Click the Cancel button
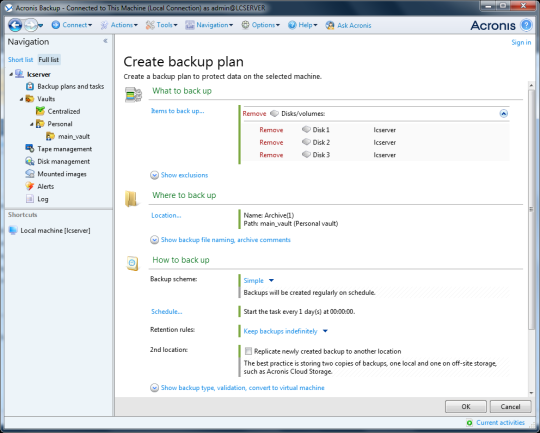 (x=510, y=406)
